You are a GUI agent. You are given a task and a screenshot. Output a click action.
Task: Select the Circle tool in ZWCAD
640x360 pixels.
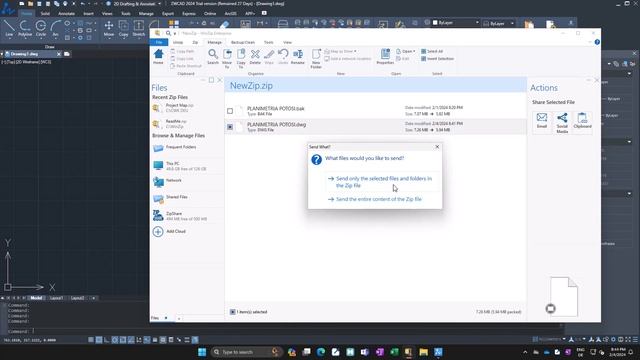[x=41, y=29]
